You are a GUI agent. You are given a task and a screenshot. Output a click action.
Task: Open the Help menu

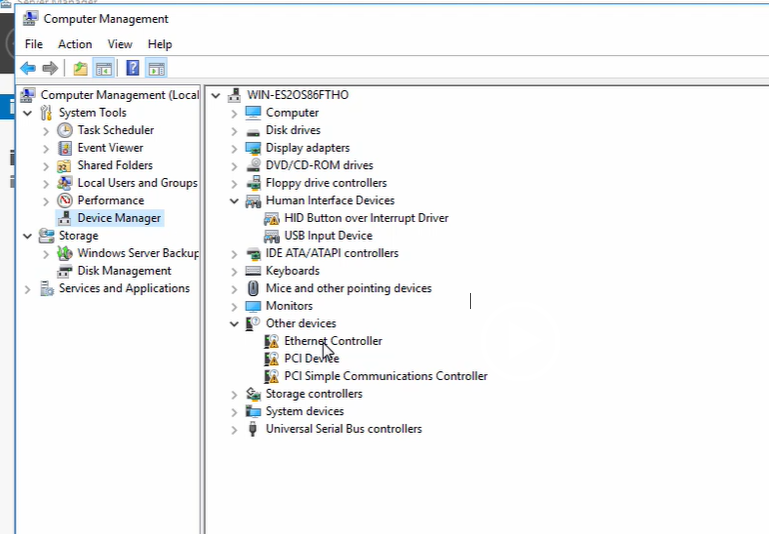160,44
